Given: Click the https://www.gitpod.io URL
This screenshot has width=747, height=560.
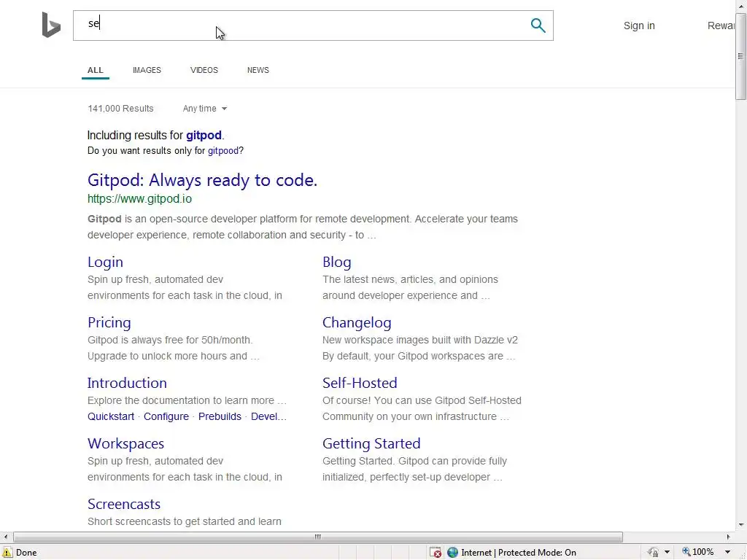Looking at the screenshot, I should [139, 199].
